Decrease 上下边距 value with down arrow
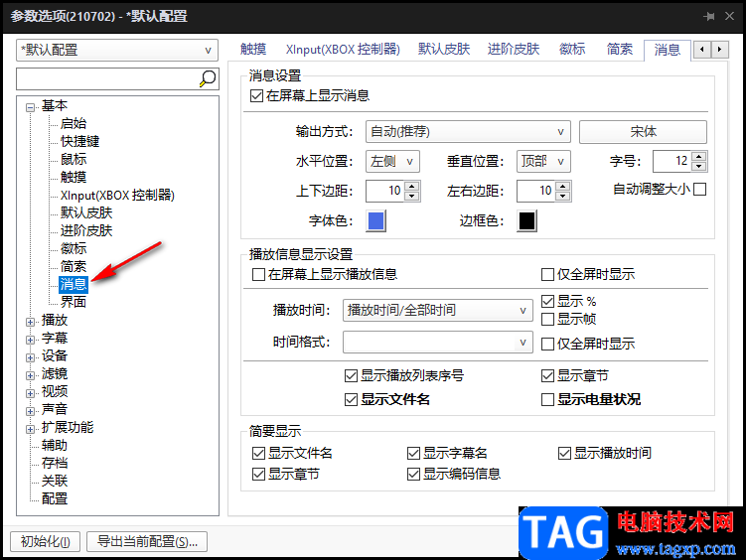This screenshot has width=746, height=560. tap(412, 196)
